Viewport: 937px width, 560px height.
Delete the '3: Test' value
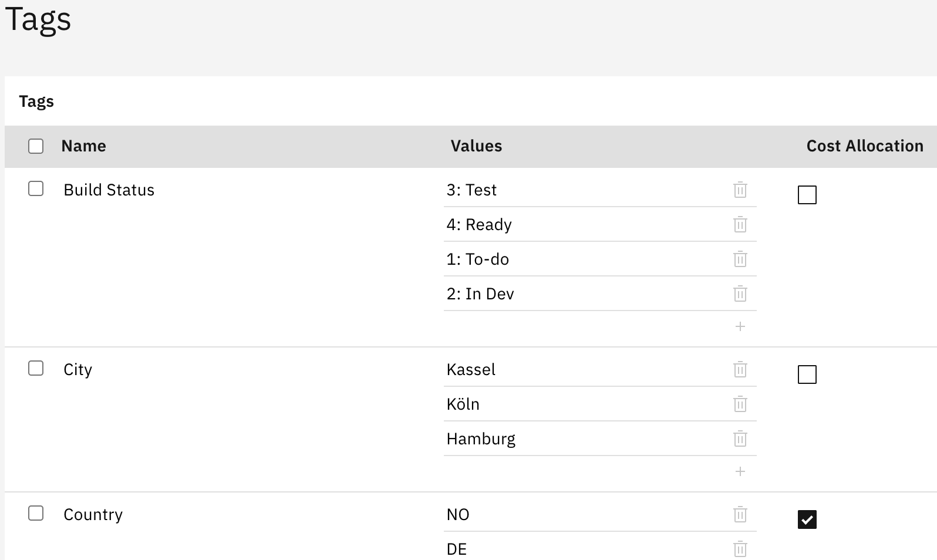coord(740,190)
